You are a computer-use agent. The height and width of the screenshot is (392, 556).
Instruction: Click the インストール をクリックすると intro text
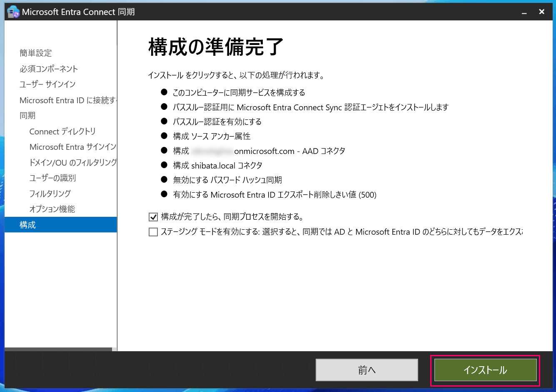click(x=236, y=75)
